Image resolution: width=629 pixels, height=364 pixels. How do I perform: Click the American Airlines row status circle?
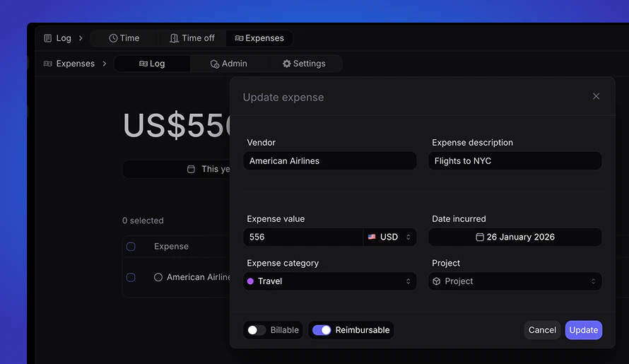pyautogui.click(x=158, y=277)
